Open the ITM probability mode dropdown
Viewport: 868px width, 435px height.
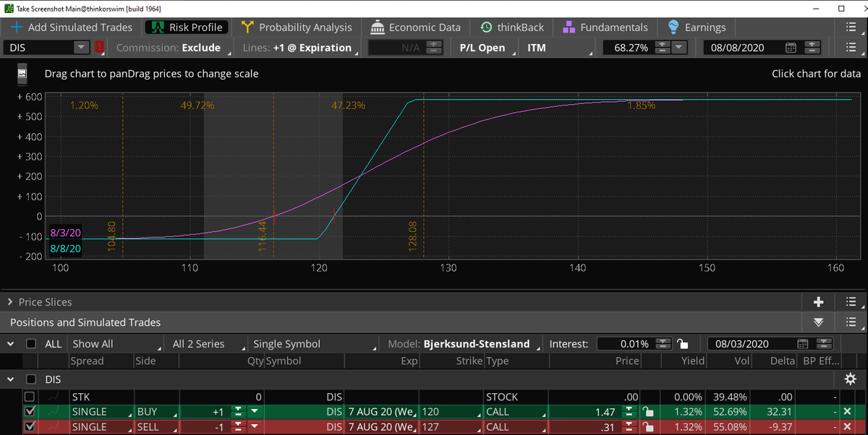pyautogui.click(x=556, y=48)
